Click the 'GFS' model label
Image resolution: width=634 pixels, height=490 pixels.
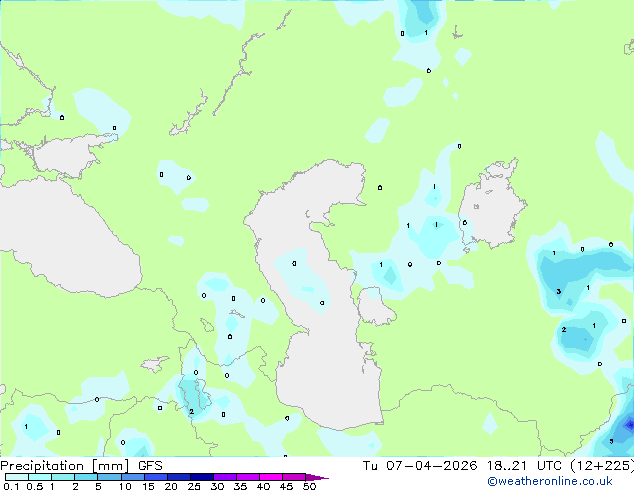(x=150, y=466)
